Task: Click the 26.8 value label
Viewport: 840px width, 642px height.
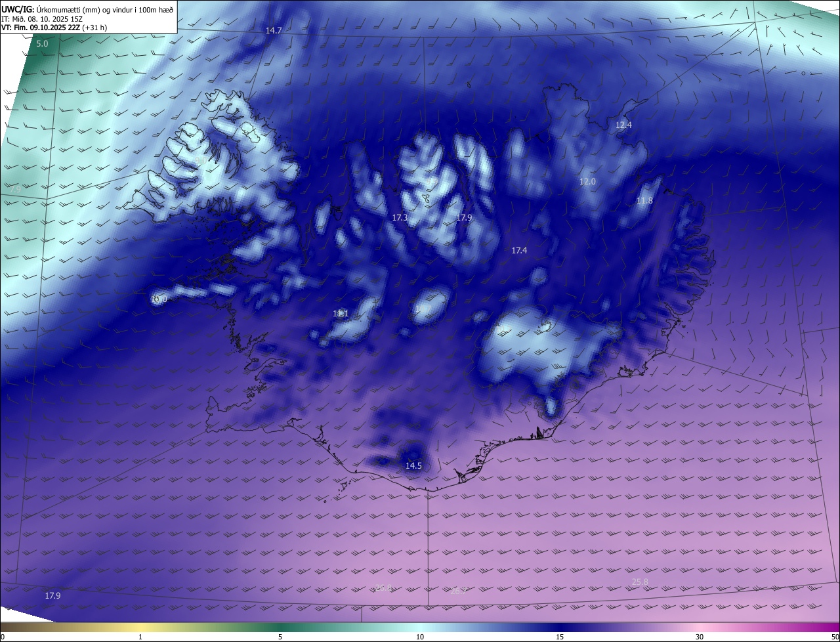Action: (x=383, y=588)
